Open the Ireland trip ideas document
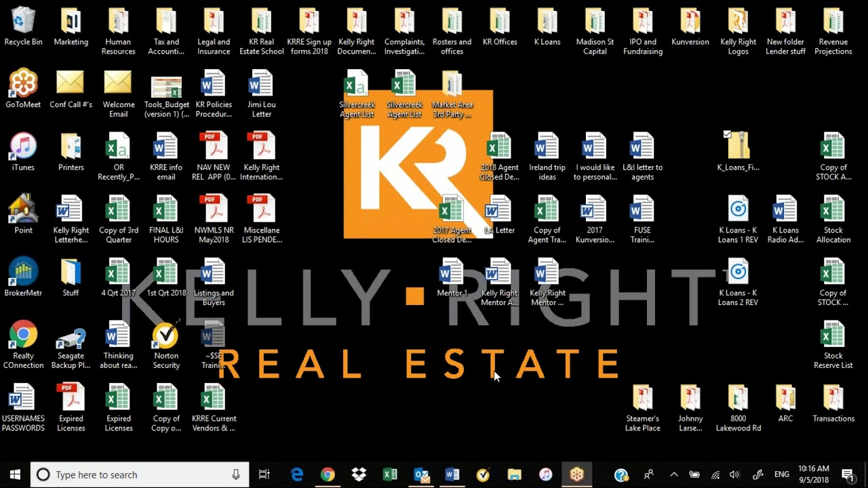 (547, 157)
